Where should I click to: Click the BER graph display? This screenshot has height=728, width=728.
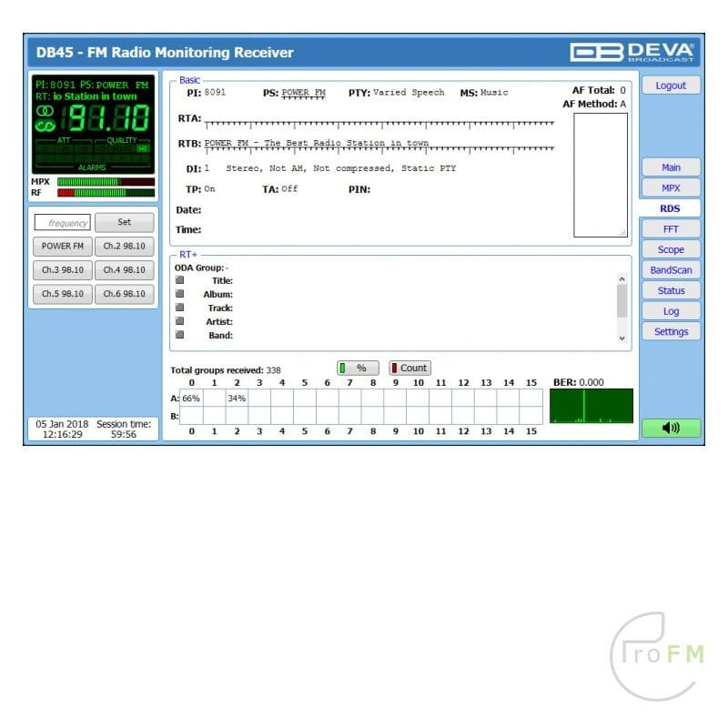591,406
